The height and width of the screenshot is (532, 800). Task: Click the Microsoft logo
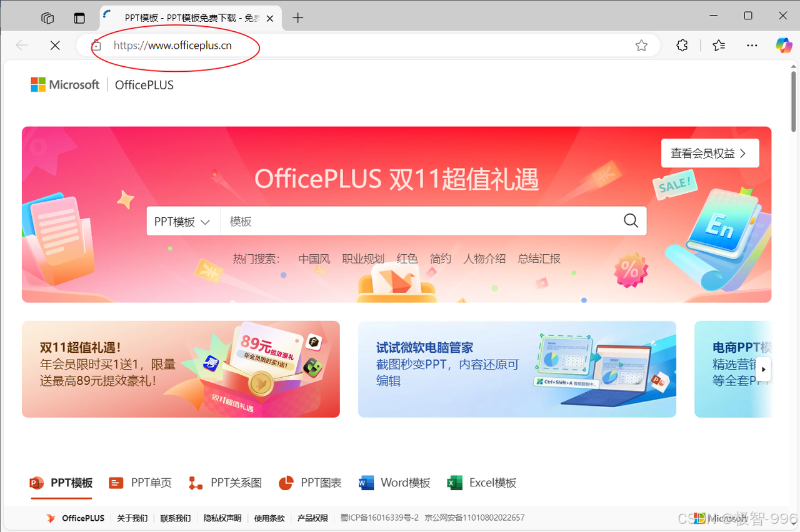65,84
